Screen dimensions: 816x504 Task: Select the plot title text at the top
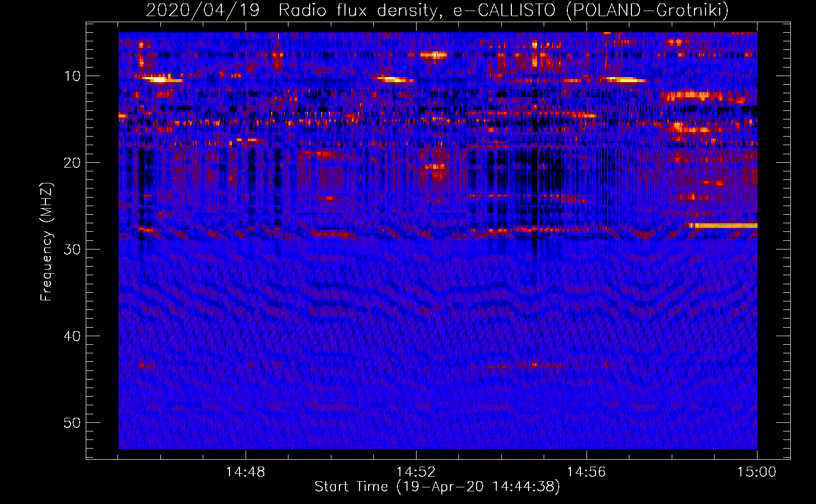coord(437,10)
